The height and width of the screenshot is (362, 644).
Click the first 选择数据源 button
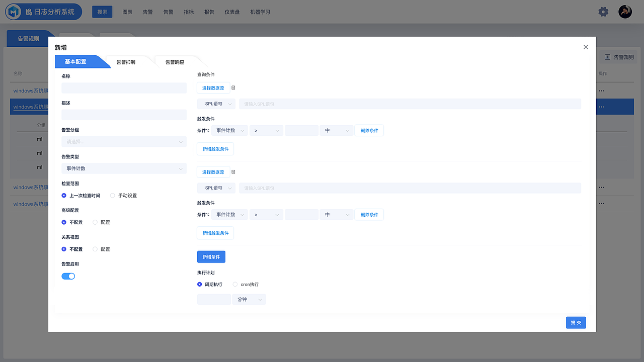coord(213,88)
